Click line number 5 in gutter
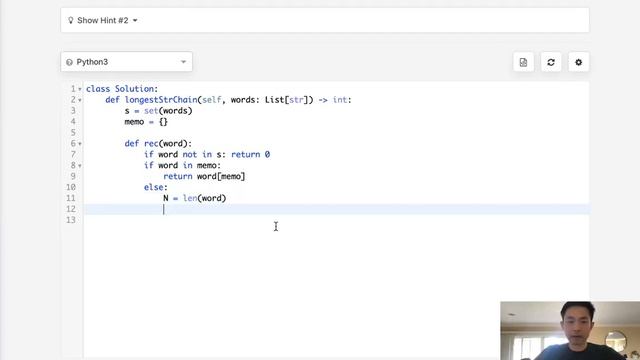640x360 pixels. (73, 133)
